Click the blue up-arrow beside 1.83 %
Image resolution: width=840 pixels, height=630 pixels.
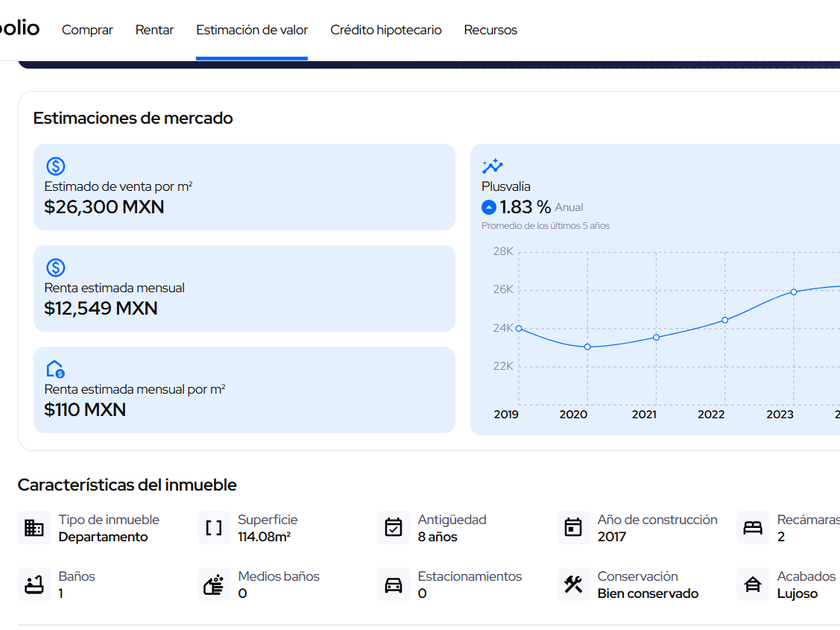pos(489,207)
